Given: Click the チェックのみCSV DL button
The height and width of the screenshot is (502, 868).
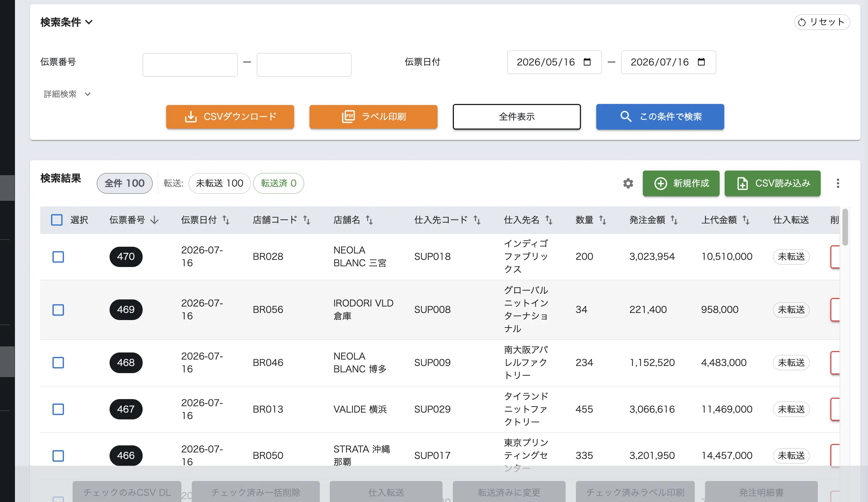Looking at the screenshot, I should 127,492.
